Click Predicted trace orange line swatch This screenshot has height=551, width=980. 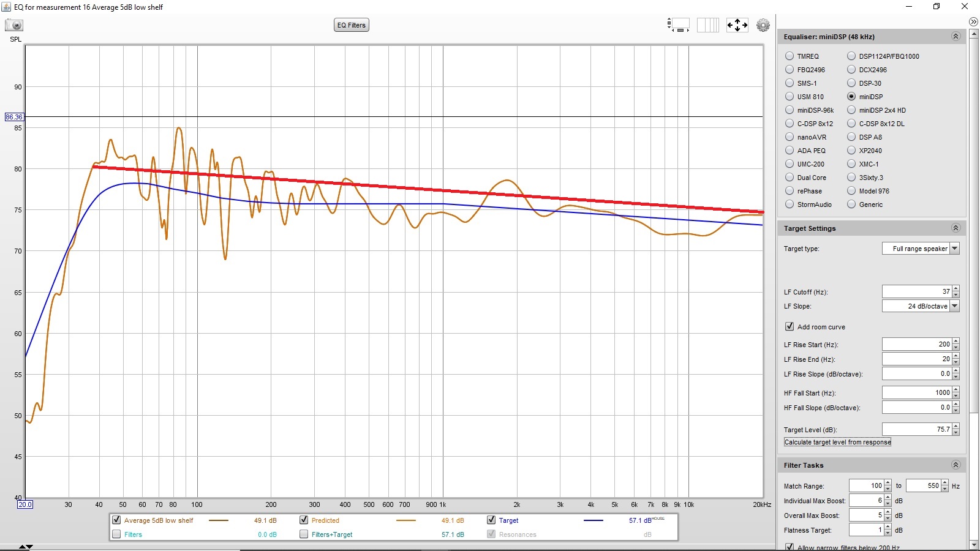(406, 520)
